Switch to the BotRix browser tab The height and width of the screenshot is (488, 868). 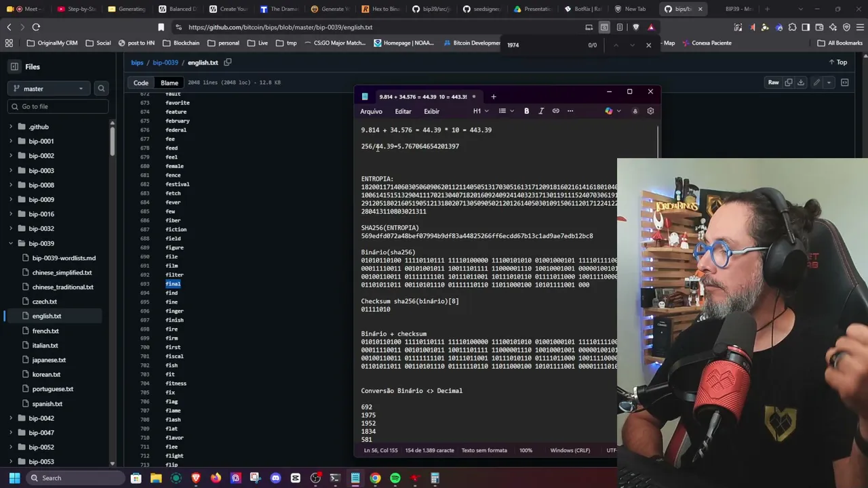(x=583, y=9)
